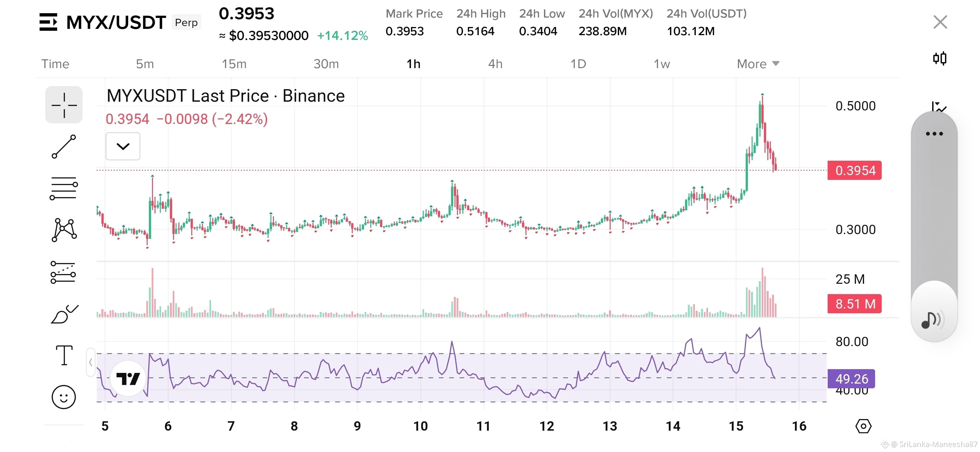
Task: Switch to the 1w timeframe
Action: (x=661, y=64)
